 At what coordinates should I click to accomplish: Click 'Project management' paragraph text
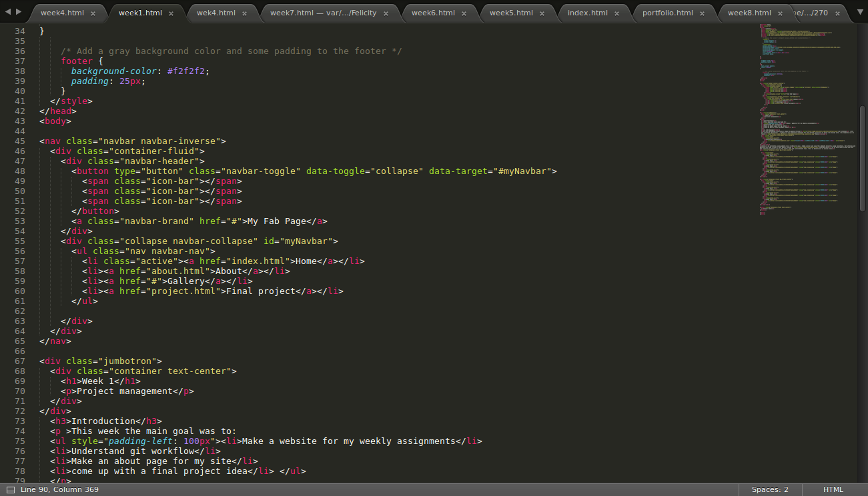click(x=125, y=391)
